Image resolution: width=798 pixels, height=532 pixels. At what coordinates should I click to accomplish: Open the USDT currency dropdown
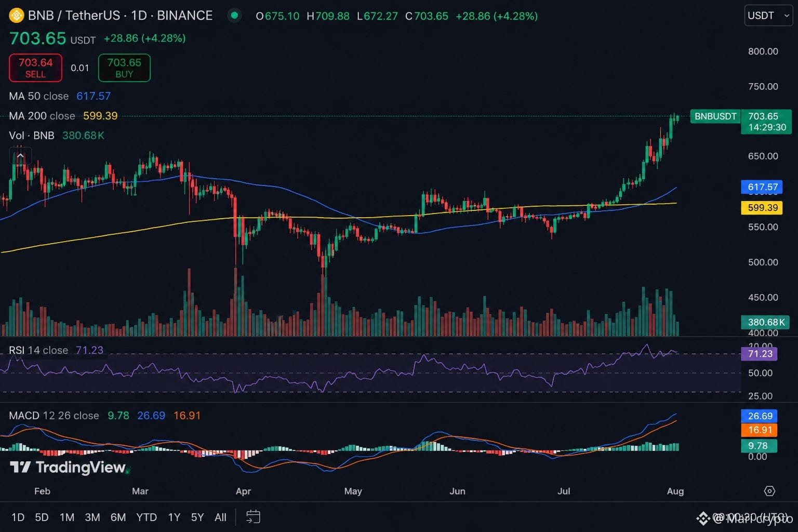768,16
